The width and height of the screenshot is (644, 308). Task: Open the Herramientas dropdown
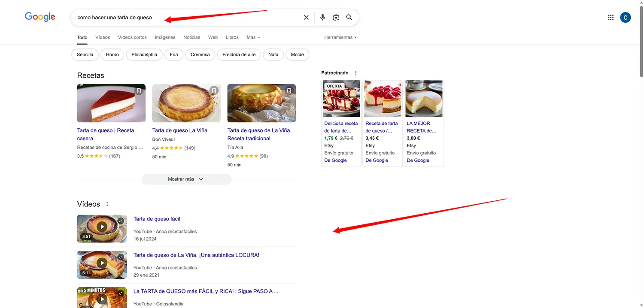(340, 37)
